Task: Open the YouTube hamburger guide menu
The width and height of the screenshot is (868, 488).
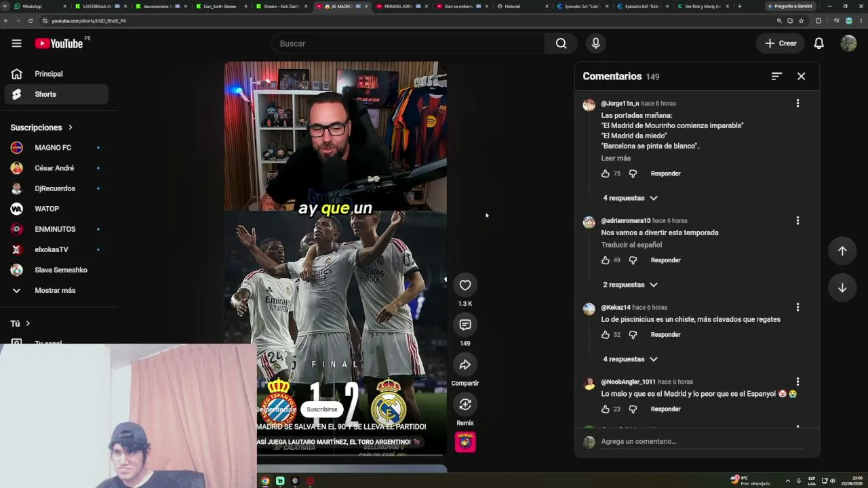Action: (16, 43)
